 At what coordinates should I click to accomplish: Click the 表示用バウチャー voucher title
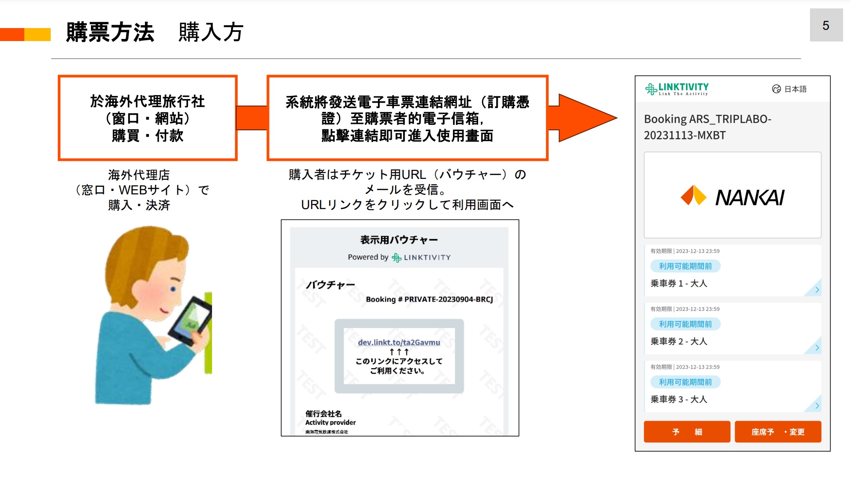click(x=399, y=240)
